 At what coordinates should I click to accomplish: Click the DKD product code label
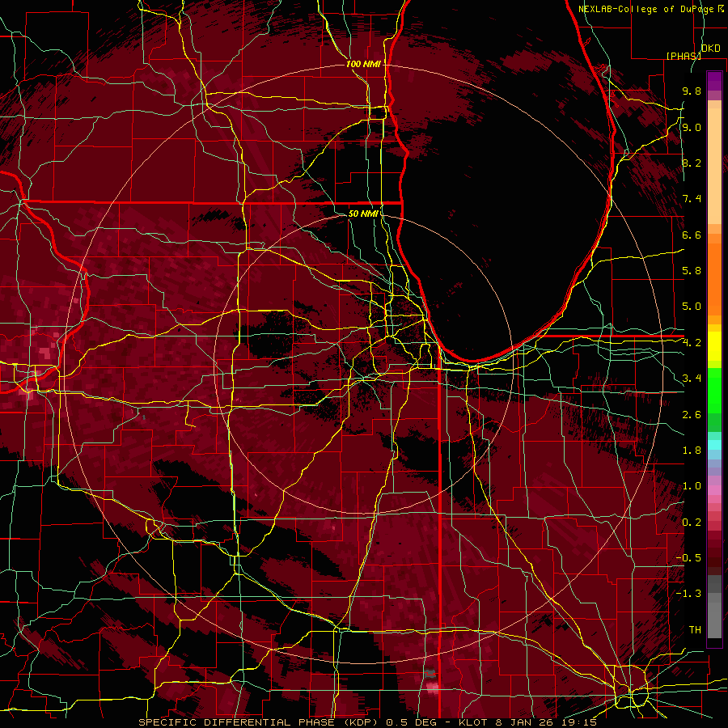tap(710, 49)
